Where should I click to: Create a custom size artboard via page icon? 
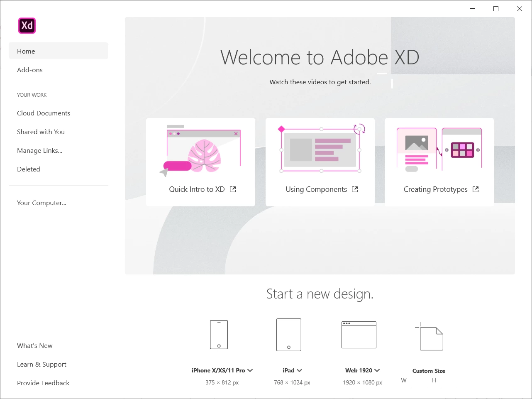430,336
